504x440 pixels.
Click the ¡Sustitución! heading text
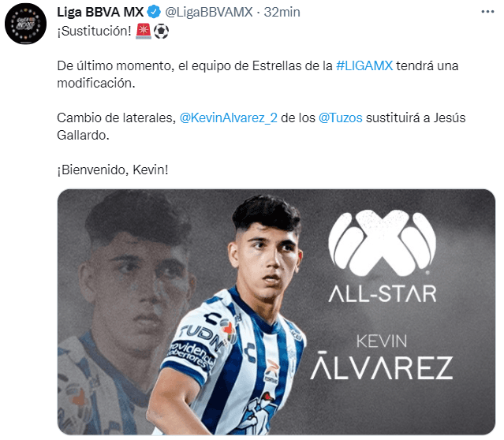click(94, 32)
